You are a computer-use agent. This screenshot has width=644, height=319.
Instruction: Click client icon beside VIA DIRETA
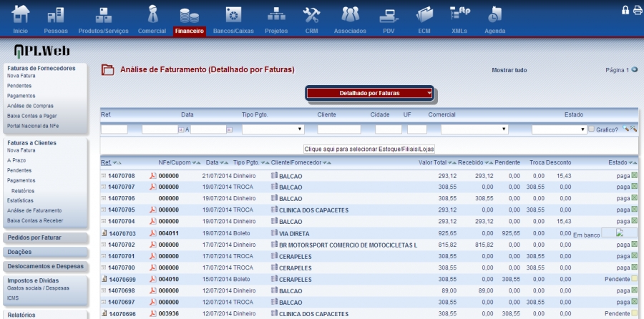274,233
